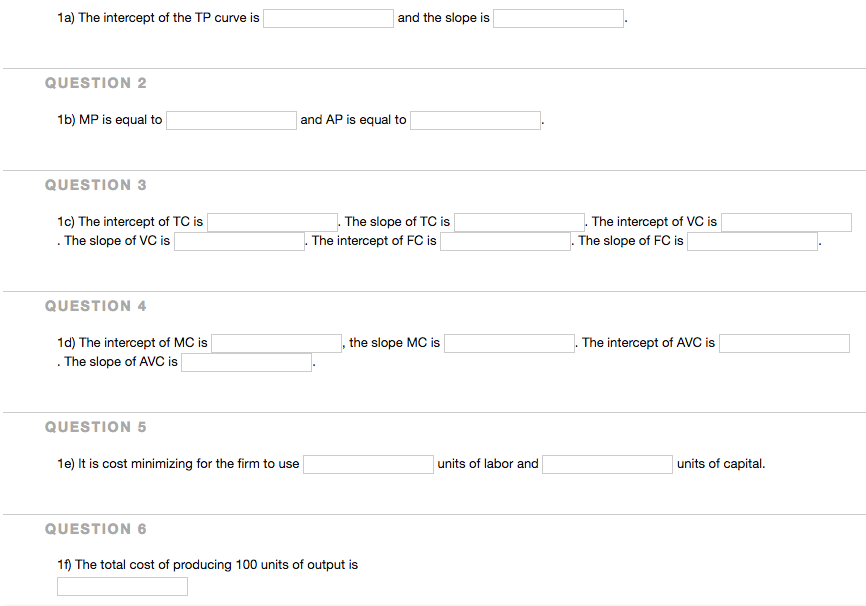Select the intercept of TC input field
Image resolution: width=866 pixels, height=606 pixels.
point(272,222)
